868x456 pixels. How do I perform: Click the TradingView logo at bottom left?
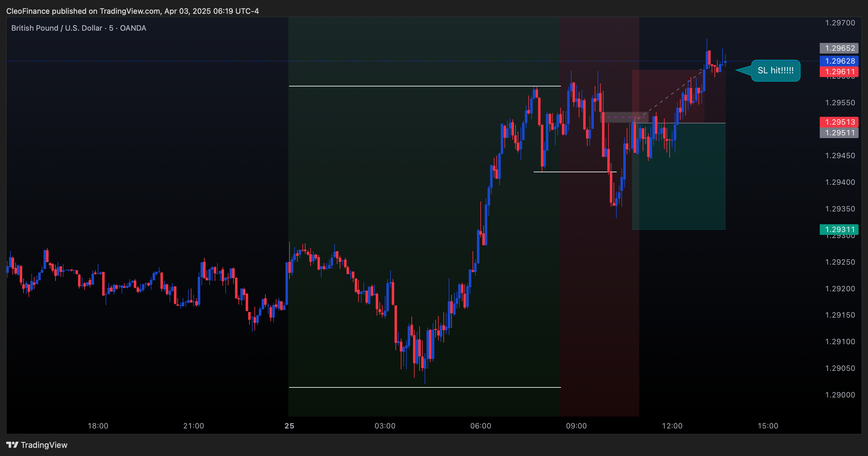[x=37, y=445]
